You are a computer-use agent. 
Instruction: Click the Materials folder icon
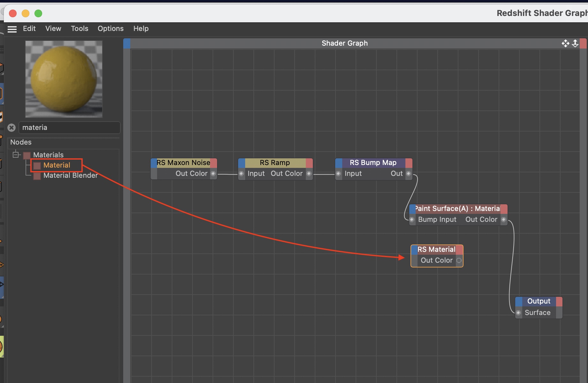(x=27, y=155)
